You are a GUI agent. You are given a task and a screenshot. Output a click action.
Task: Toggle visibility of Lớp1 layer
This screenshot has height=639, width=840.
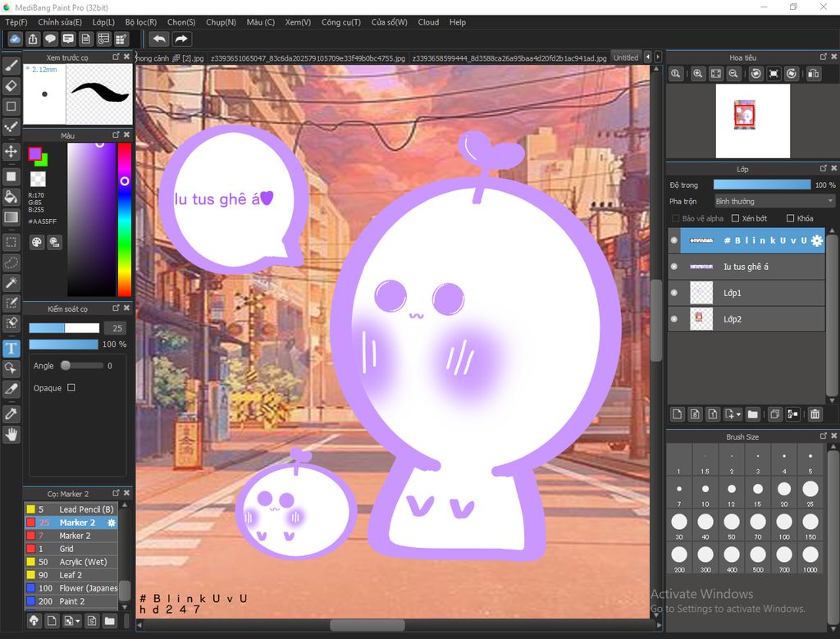tap(674, 293)
